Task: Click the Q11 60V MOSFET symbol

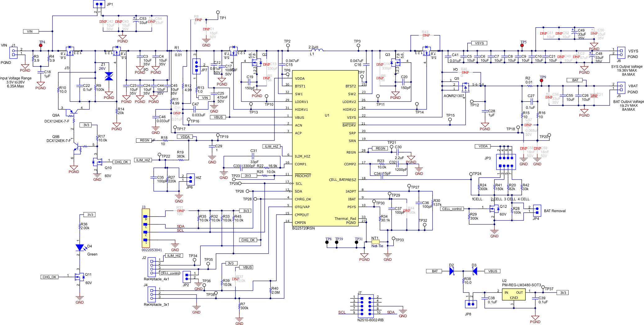Action: click(x=79, y=277)
